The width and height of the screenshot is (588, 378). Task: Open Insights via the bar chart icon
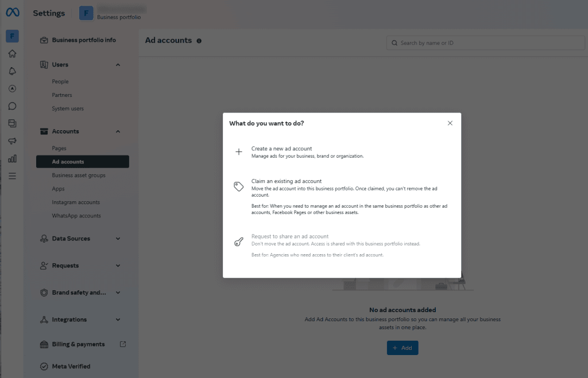point(11,158)
